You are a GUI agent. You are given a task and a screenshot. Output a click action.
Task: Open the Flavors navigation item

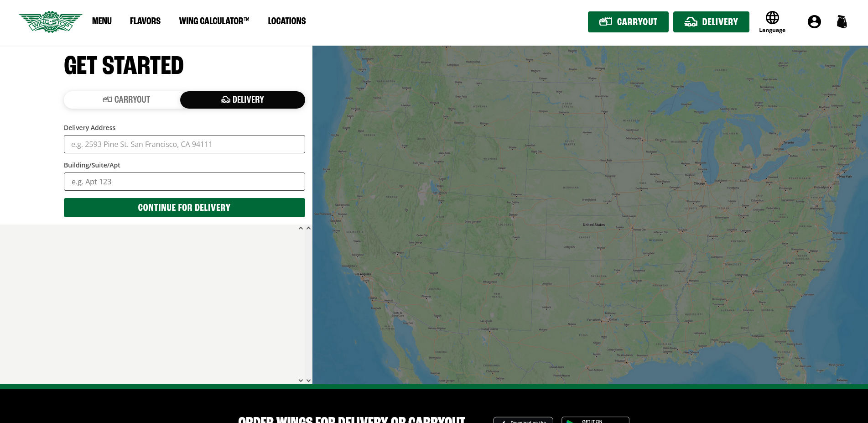coord(145,21)
